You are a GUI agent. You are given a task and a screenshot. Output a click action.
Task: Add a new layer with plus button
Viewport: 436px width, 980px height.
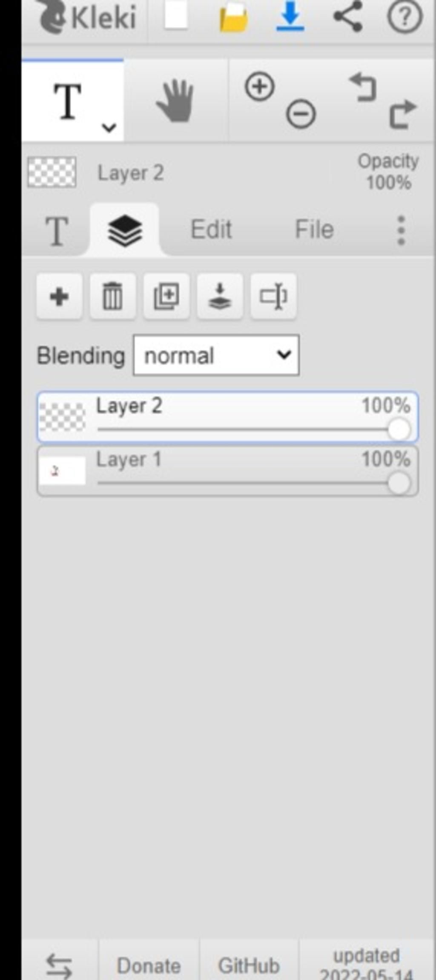59,297
